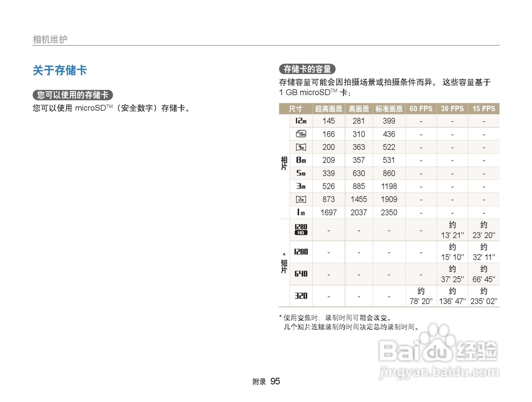
Task: Click the value 310 in the table
Action: [x=359, y=134]
